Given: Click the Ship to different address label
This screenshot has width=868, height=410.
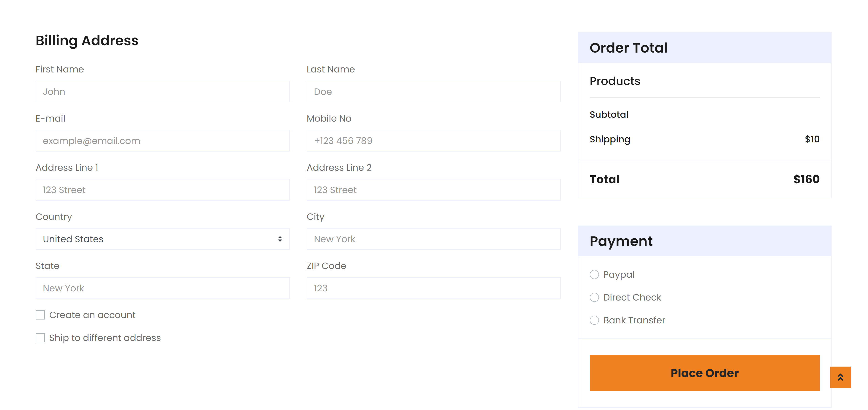Looking at the screenshot, I should 105,338.
